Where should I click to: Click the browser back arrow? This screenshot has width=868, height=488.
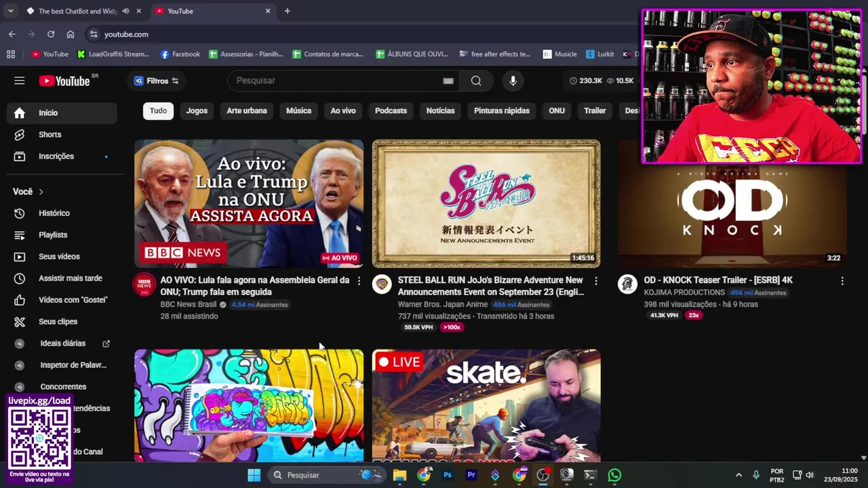(x=12, y=34)
